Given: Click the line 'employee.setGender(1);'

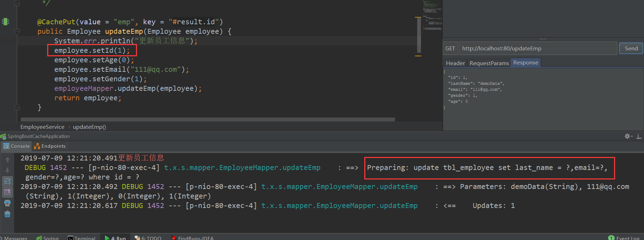Looking at the screenshot, I should pyautogui.click(x=100, y=79).
